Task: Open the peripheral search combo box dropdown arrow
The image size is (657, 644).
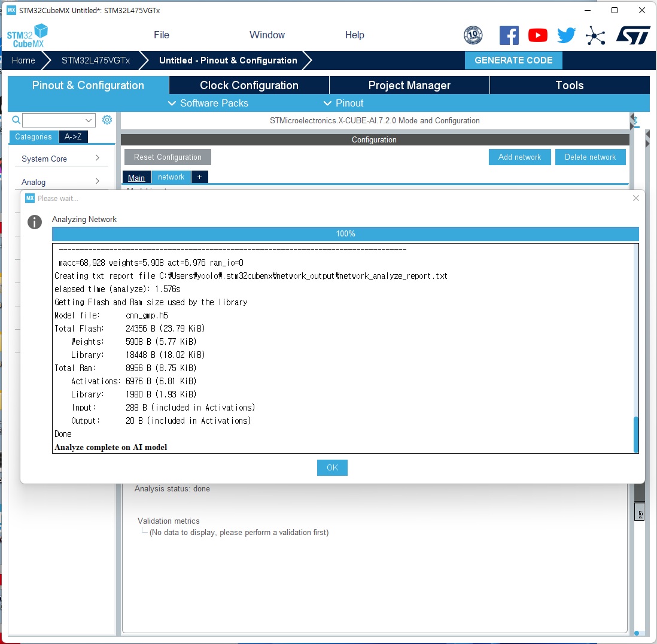Action: coord(89,120)
